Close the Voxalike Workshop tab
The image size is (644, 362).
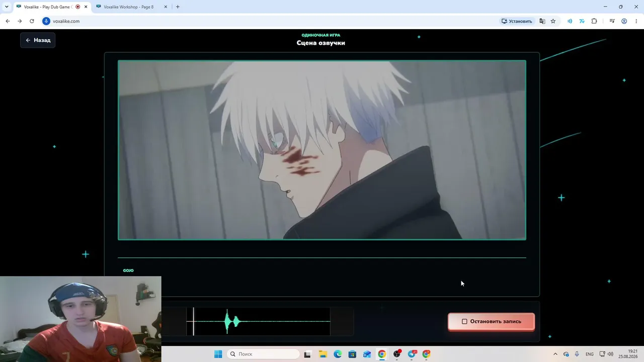tap(166, 7)
